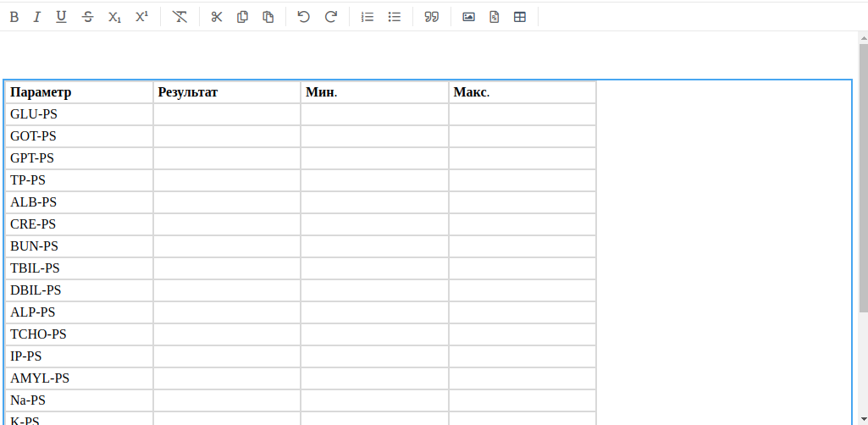Viewport: 868px width, 425px height.
Task: Insert bulleted list
Action: (x=394, y=17)
